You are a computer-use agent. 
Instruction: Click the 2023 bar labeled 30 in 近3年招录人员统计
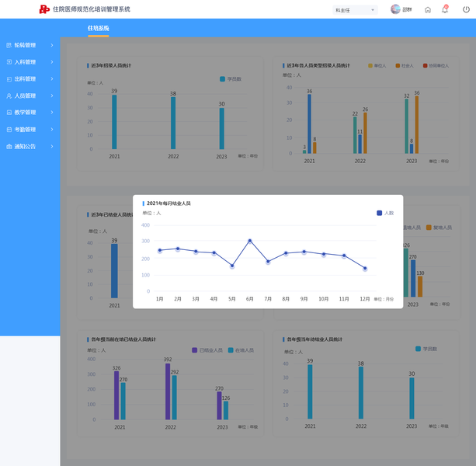pos(222,128)
